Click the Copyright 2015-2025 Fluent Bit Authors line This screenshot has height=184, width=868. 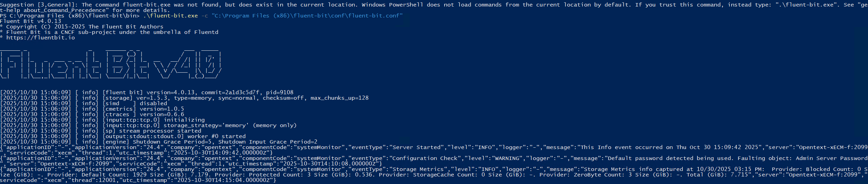coord(82,27)
